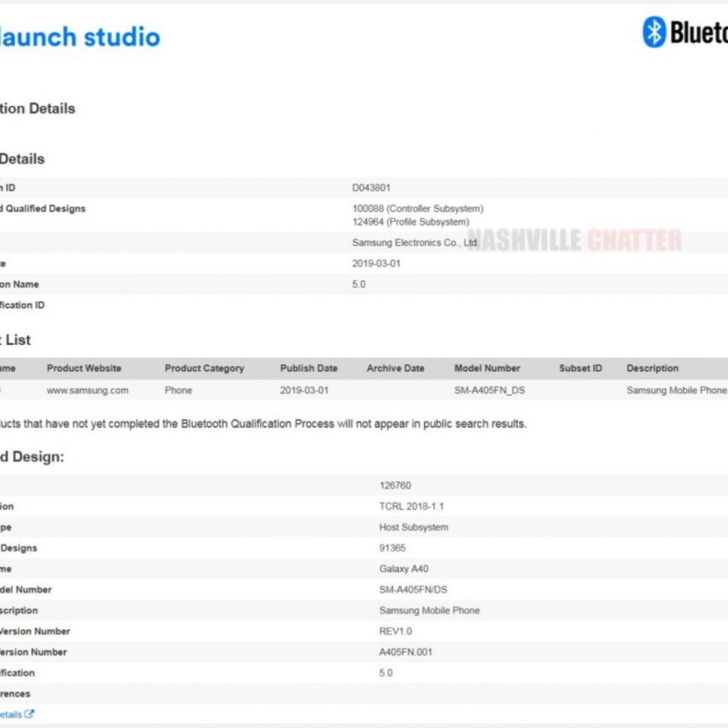Click the Description column header
The image size is (728, 728).
(x=652, y=368)
